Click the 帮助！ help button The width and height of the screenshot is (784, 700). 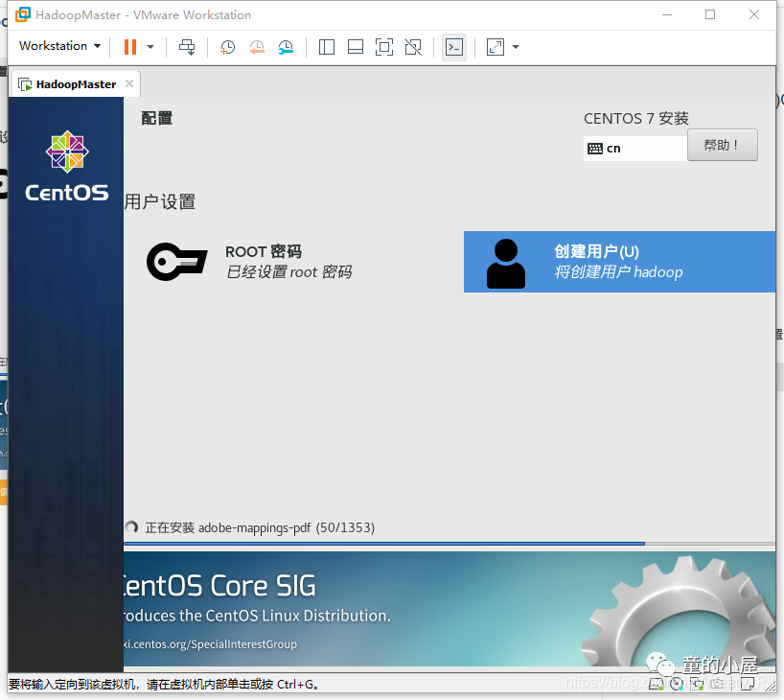pyautogui.click(x=722, y=145)
